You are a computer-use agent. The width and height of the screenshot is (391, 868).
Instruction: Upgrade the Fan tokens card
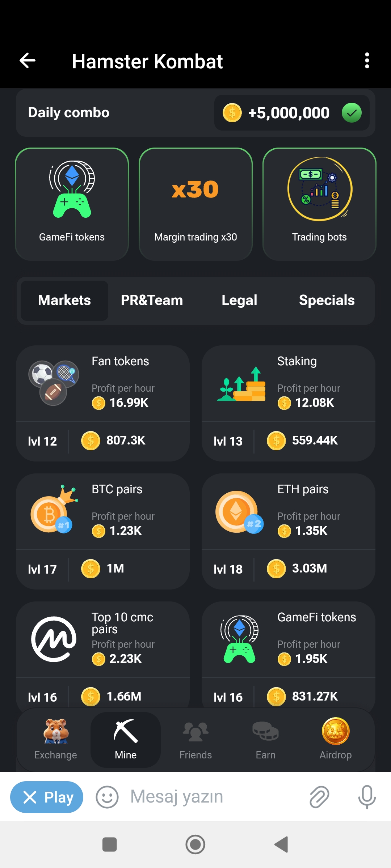click(x=103, y=403)
